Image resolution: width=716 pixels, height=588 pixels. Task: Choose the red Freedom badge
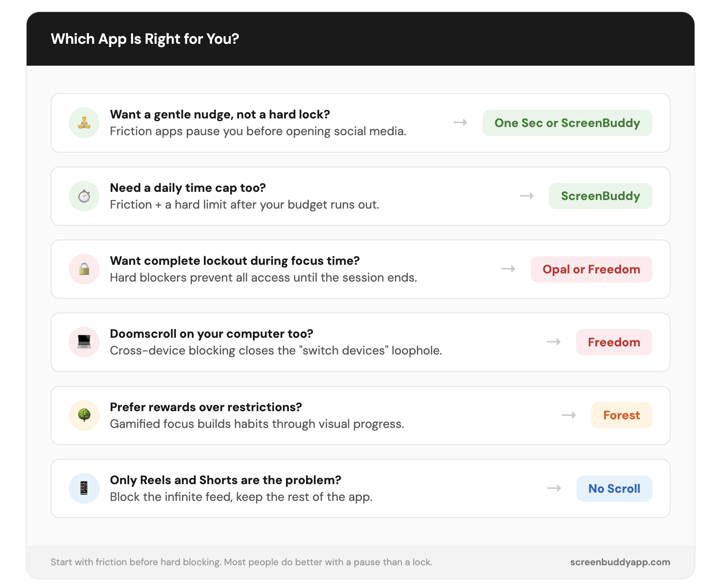[x=614, y=342]
